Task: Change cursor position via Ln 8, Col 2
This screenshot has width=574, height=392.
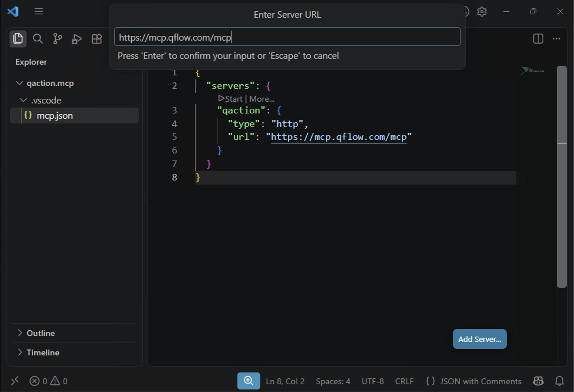Action: (x=285, y=381)
